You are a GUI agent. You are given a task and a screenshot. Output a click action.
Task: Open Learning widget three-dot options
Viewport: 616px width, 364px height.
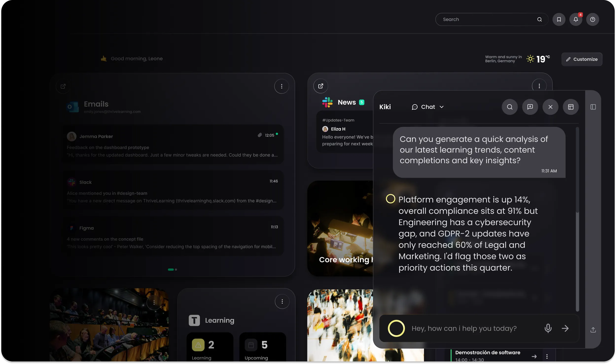(x=282, y=301)
